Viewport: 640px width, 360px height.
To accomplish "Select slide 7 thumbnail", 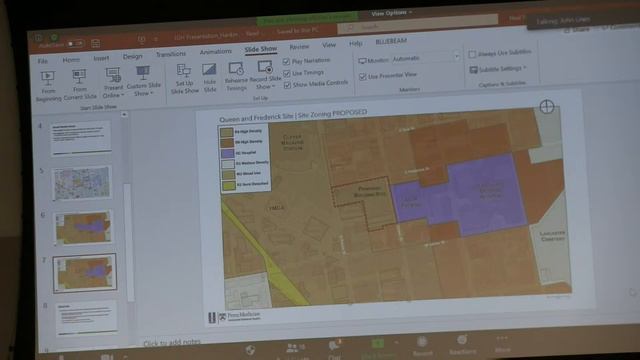I will 84,272.
